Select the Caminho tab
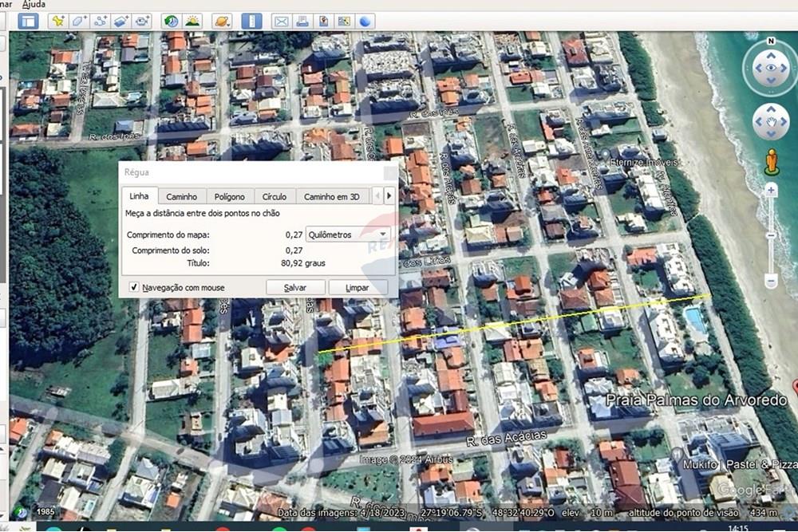The height and width of the screenshot is (532, 798). pos(181,196)
